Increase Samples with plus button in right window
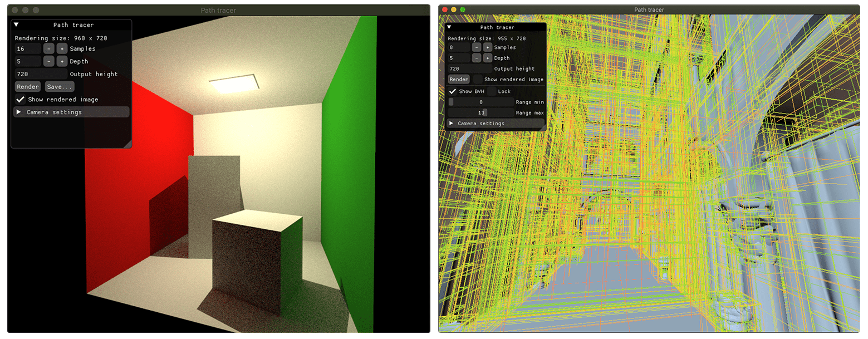 [x=488, y=47]
